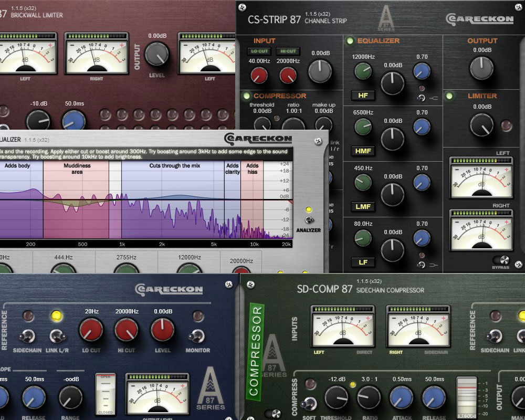Viewport: 525px width, 420px height.
Task: Enable the Limiter section power LED
Action: (450, 96)
